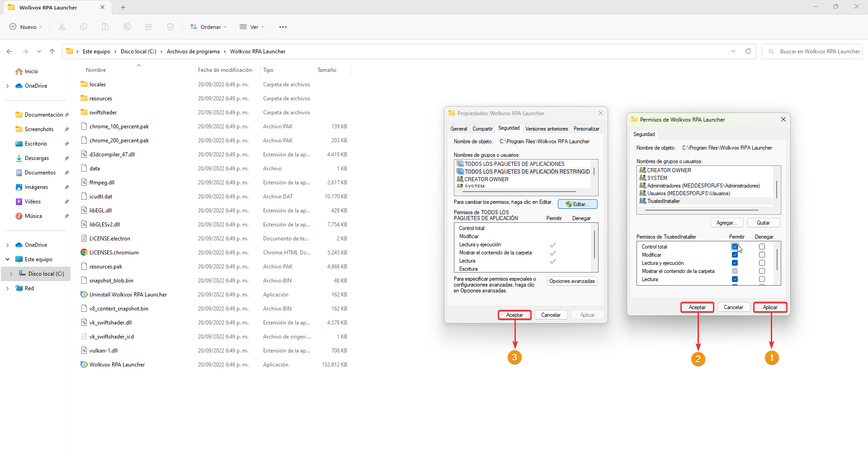Check Denegar for Mostrar el contenido de la carpeta
This screenshot has width=868, height=456.
(762, 271)
